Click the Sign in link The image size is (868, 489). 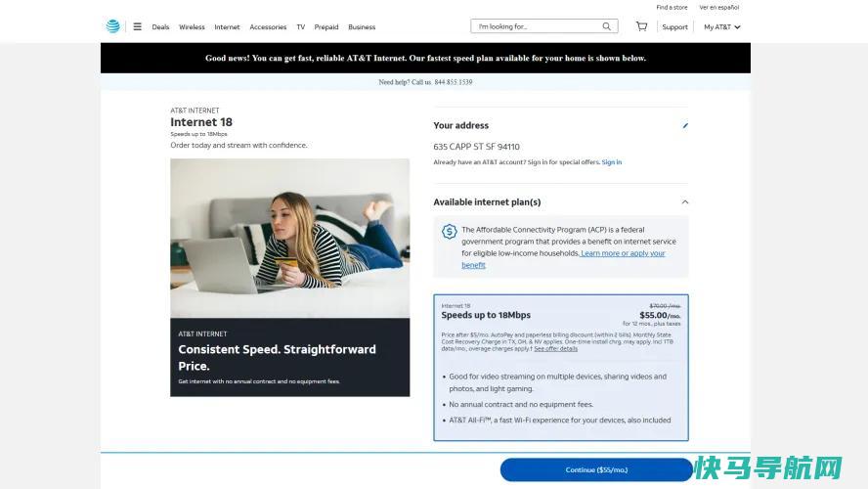tap(612, 162)
